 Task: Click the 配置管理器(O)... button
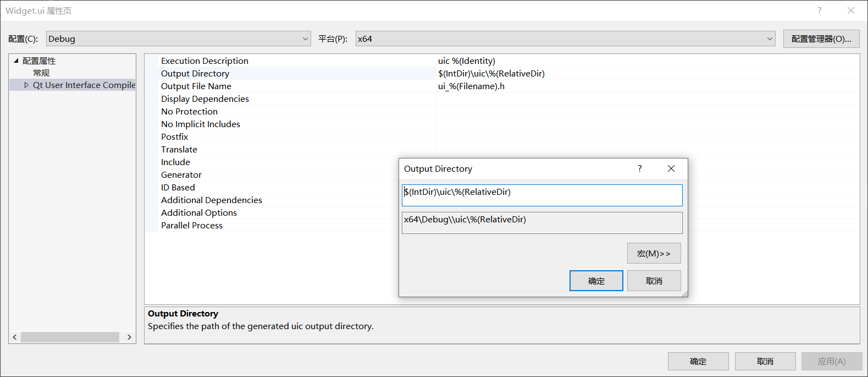[x=821, y=39]
